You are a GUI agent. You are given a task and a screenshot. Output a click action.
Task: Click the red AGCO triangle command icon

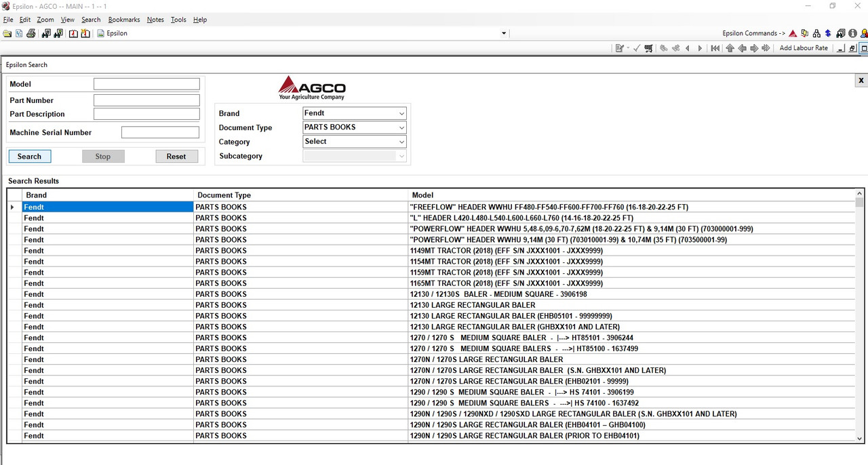coord(793,33)
